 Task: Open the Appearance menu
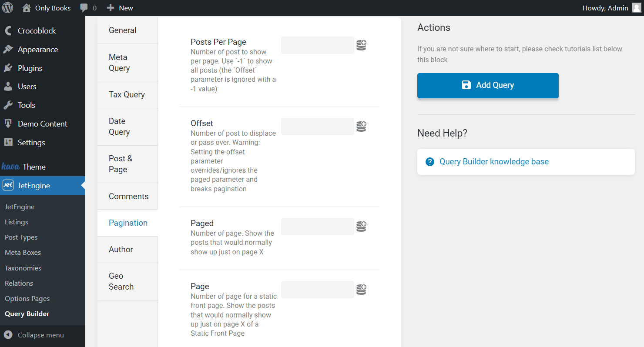tap(43, 50)
